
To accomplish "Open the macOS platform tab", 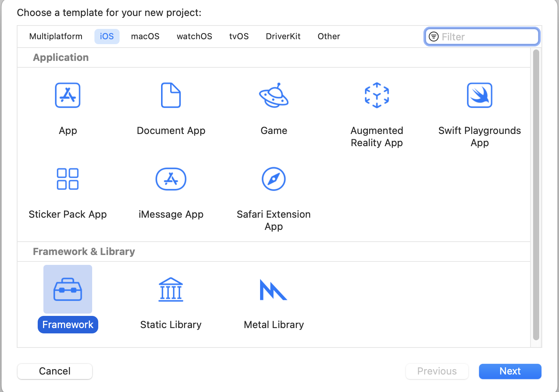I will click(145, 37).
